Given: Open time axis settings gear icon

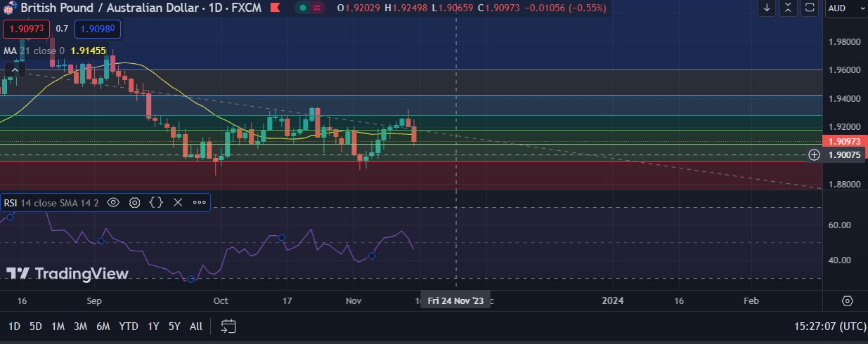Looking at the screenshot, I should point(847,300).
